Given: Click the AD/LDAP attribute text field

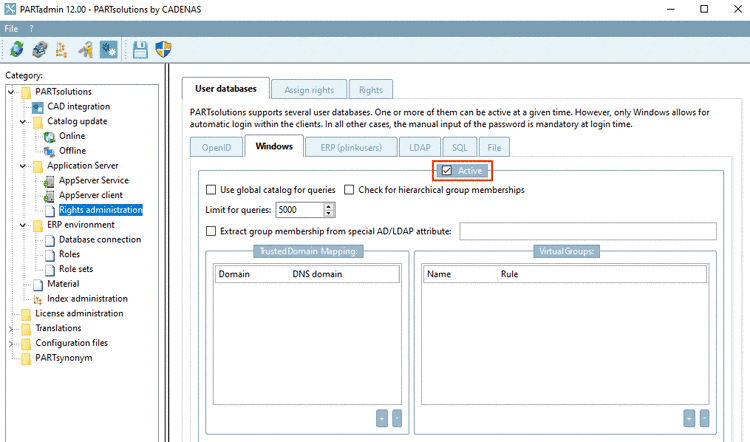Looking at the screenshot, I should (x=588, y=231).
